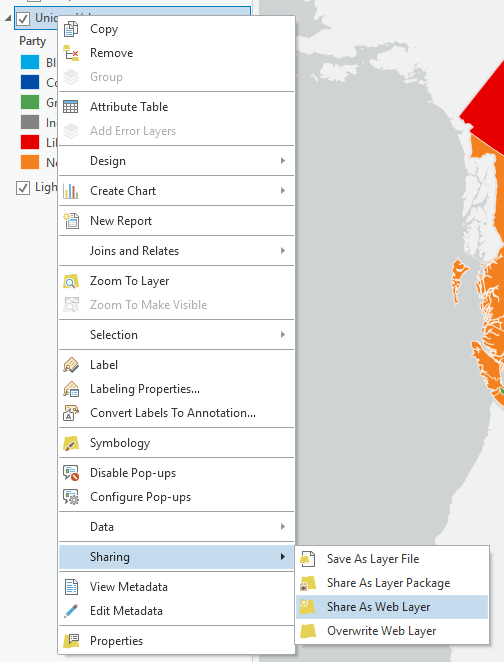Click the Copy icon in context menu
This screenshot has height=662, width=504.
tap(71, 29)
